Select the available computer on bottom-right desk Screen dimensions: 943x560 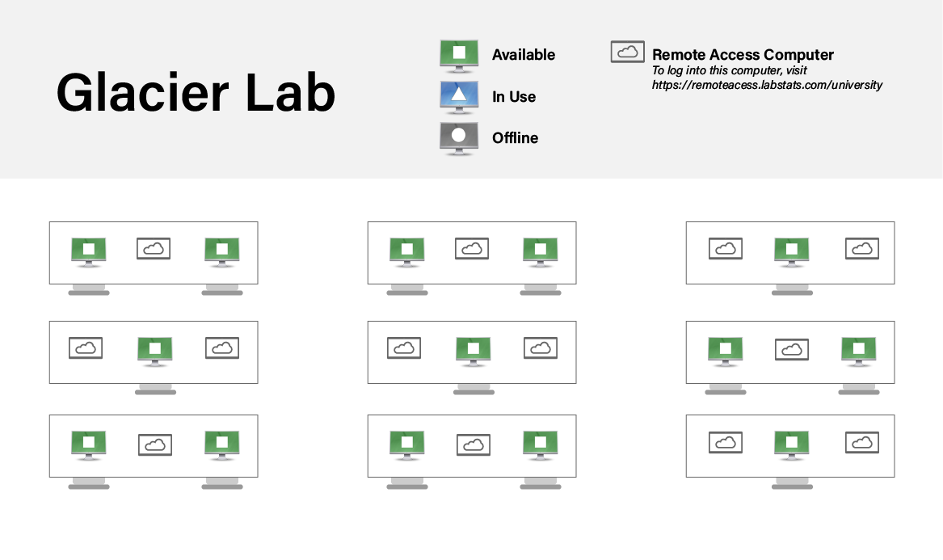(x=792, y=445)
